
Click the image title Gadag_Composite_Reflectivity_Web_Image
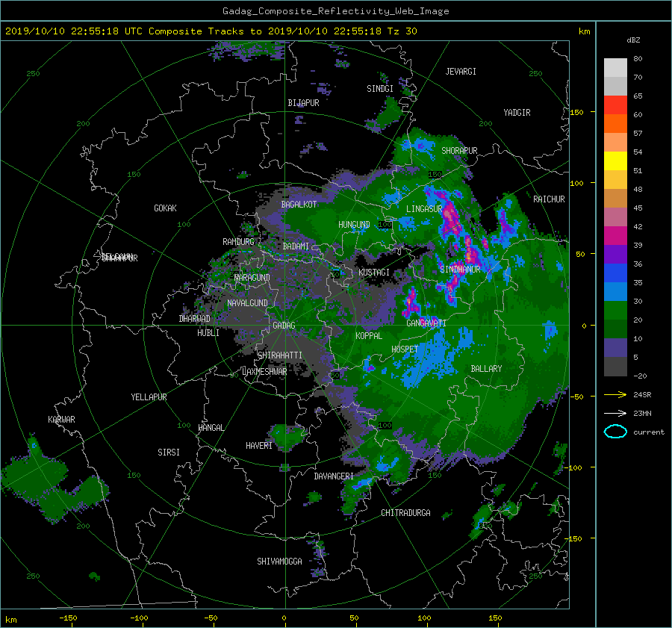coord(335,11)
